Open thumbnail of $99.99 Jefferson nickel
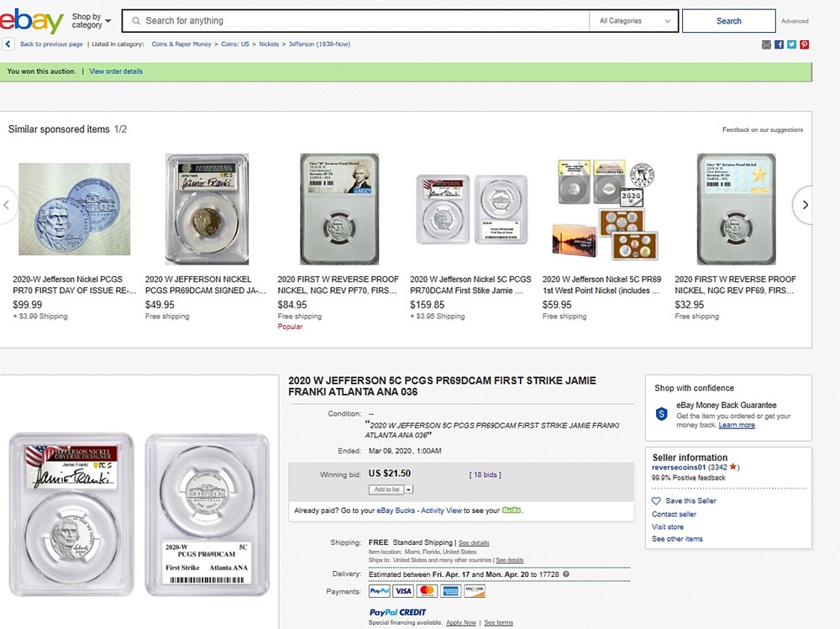The width and height of the screenshot is (840, 629). coord(75,209)
